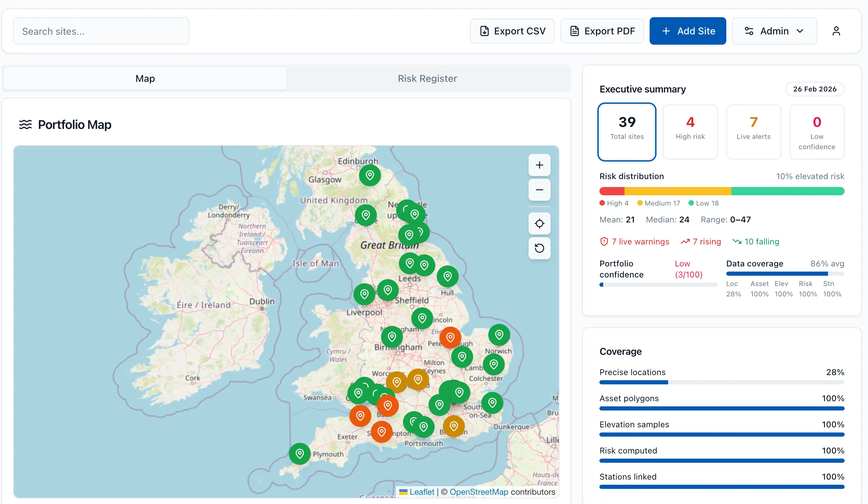Click the Portfolio Map waves icon
Viewport: 868px width, 504px height.
(x=25, y=124)
